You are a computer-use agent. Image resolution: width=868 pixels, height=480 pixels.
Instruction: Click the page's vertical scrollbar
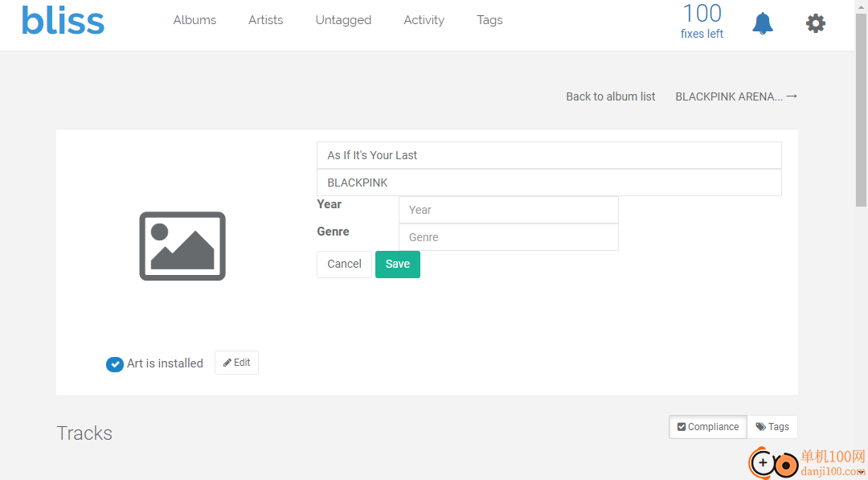pos(861,111)
